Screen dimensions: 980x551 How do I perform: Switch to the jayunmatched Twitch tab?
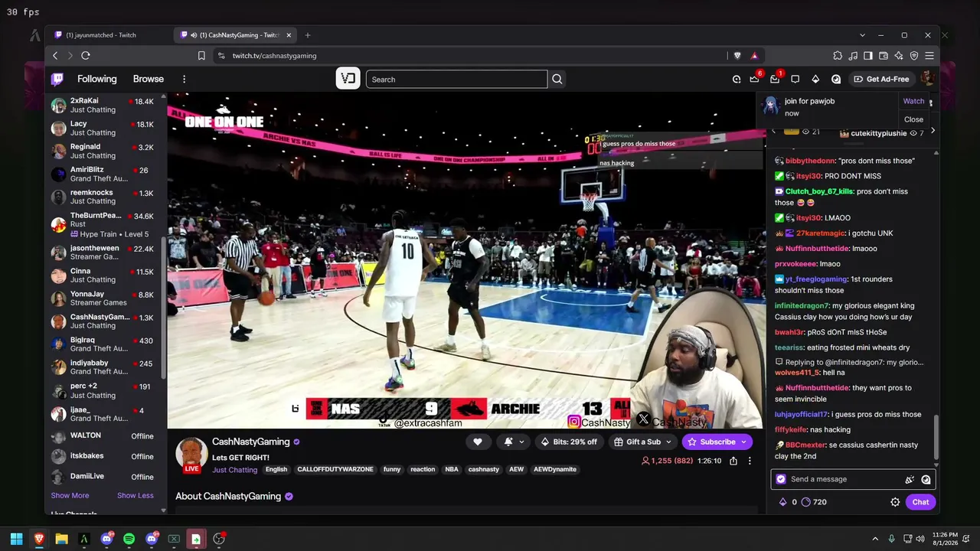click(x=108, y=35)
